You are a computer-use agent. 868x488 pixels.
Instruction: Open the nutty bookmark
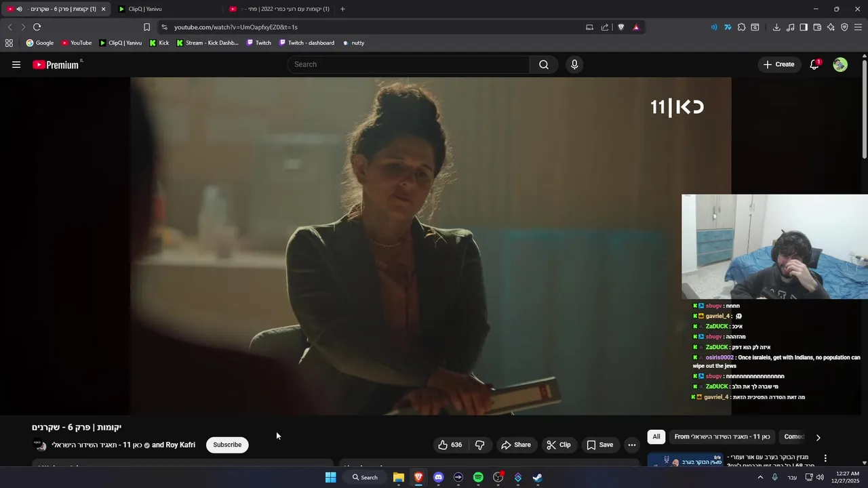tap(353, 43)
